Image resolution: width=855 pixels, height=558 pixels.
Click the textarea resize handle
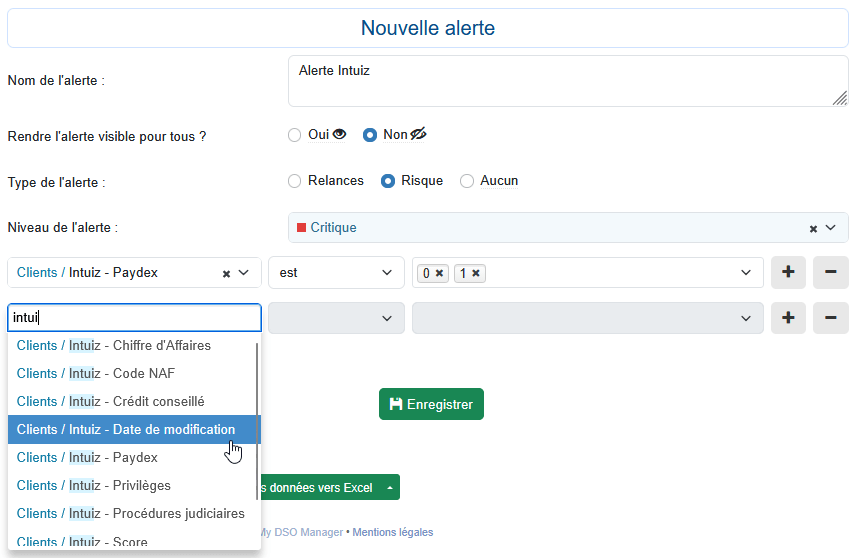pyautogui.click(x=840, y=98)
